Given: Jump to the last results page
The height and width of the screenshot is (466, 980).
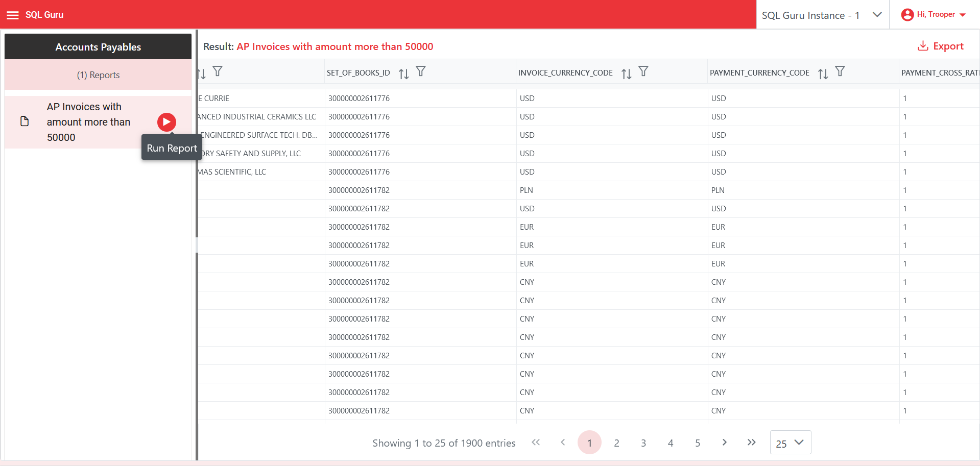Looking at the screenshot, I should pyautogui.click(x=751, y=443).
